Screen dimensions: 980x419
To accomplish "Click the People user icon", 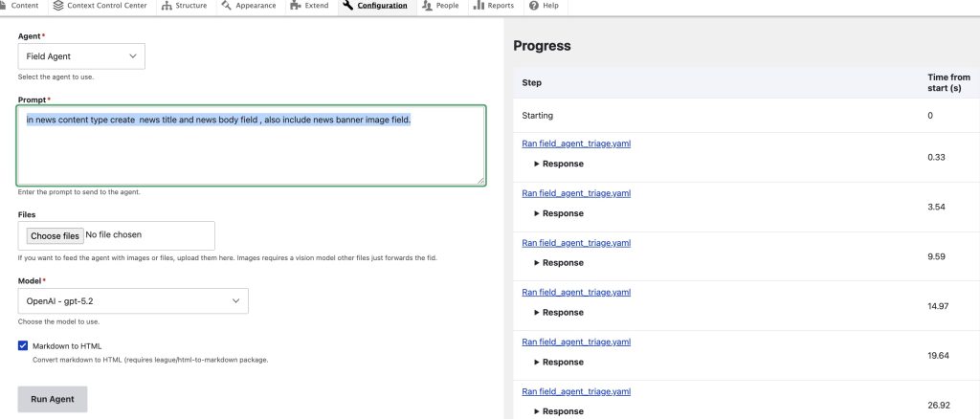I will (426, 6).
